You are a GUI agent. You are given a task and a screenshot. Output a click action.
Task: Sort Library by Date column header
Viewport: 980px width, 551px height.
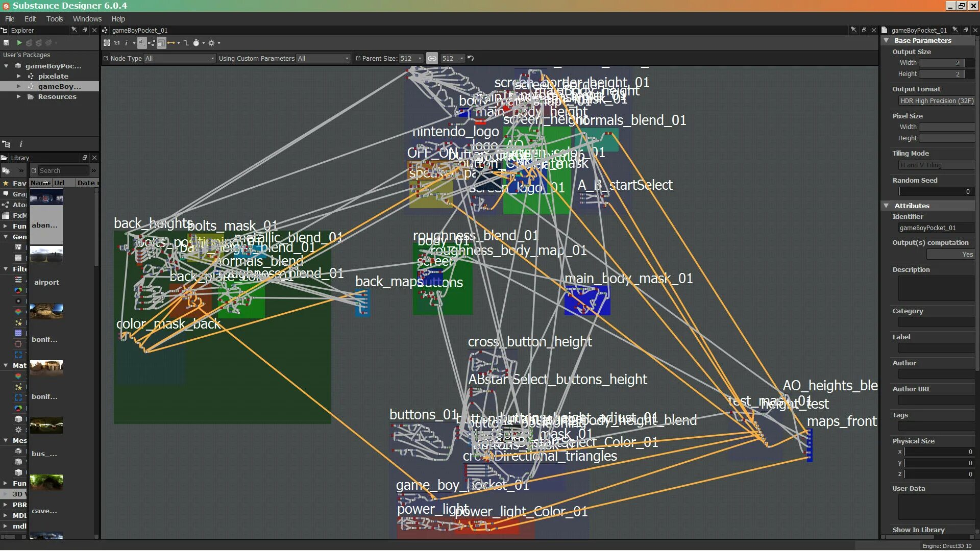86,183
